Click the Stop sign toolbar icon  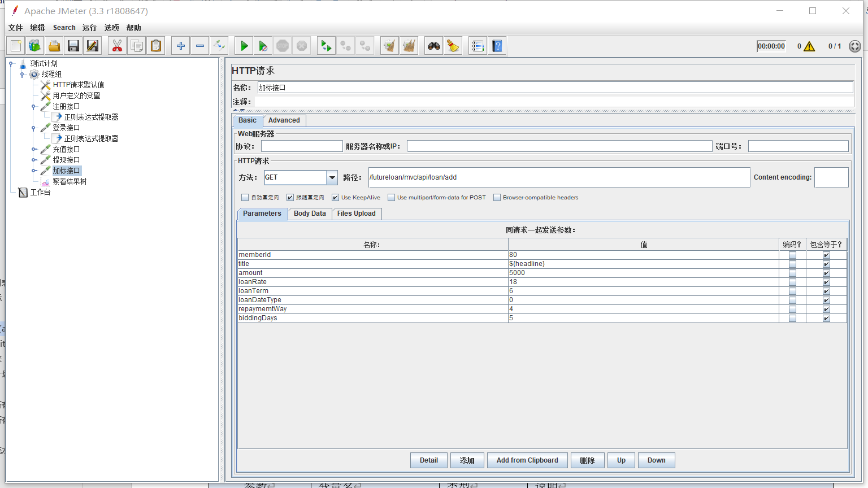(283, 46)
